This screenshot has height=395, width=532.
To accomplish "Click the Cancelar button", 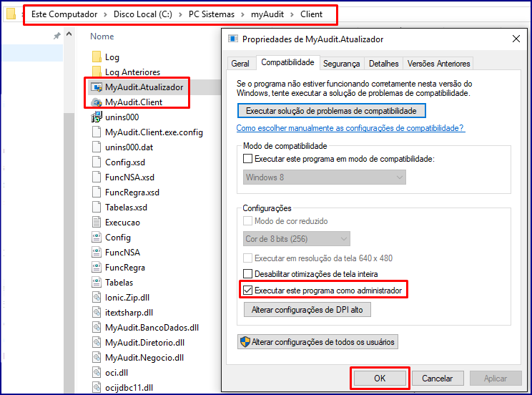I will click(x=438, y=378).
